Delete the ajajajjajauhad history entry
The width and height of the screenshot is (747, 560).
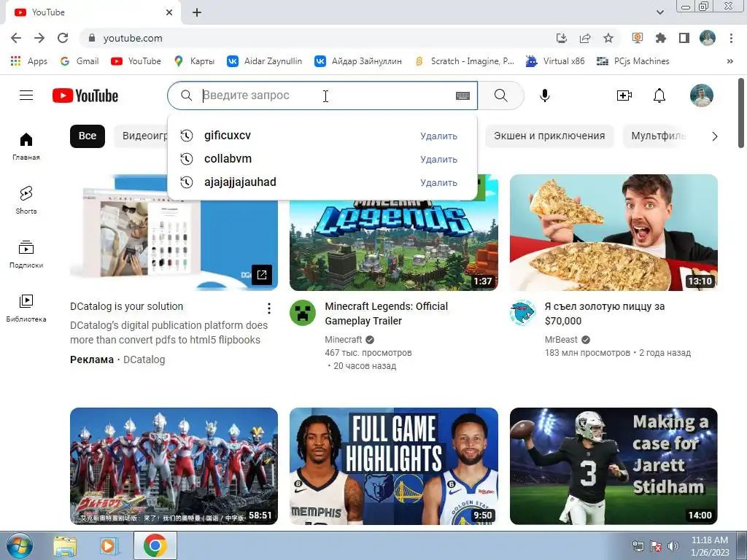click(438, 182)
